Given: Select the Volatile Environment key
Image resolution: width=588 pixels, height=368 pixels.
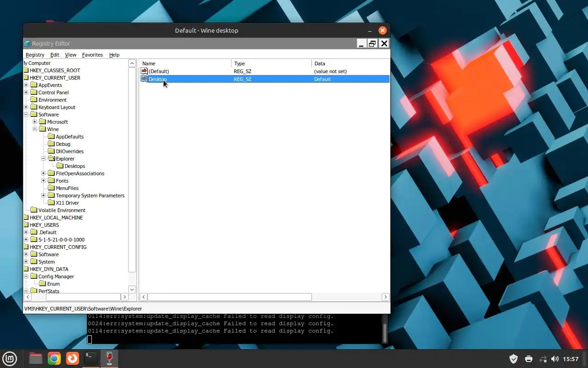Looking at the screenshot, I should [x=62, y=210].
